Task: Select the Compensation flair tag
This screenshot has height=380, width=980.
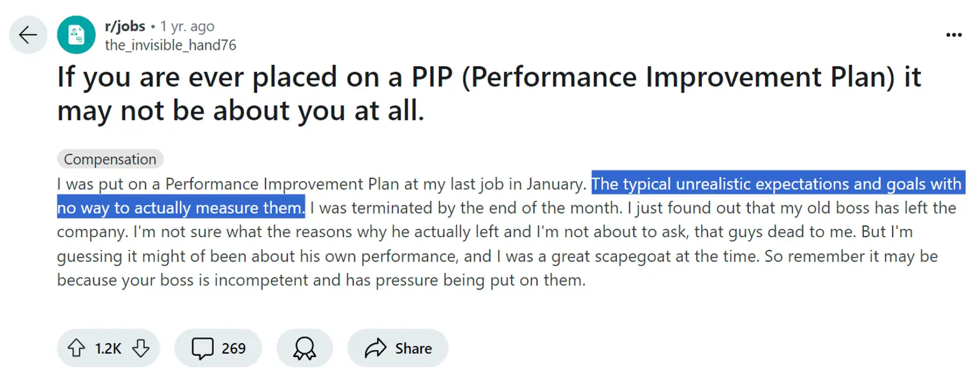Action: point(108,159)
